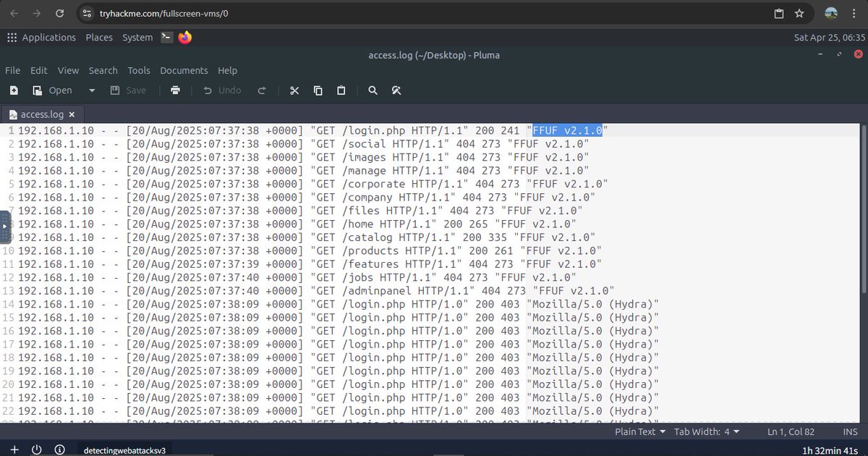Cut selection using the scissors icon
Image resolution: width=868 pixels, height=456 pixels.
coord(294,90)
